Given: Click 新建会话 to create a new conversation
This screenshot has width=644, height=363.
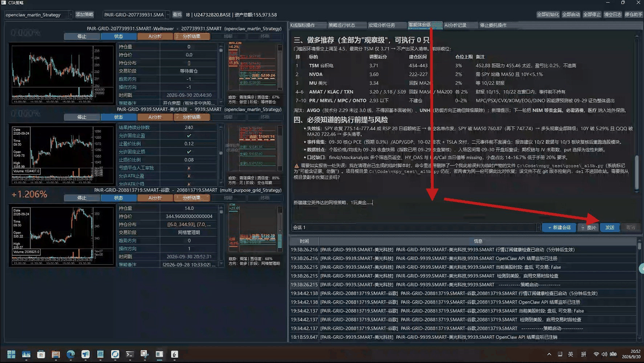Looking at the screenshot, I should 559,227.
